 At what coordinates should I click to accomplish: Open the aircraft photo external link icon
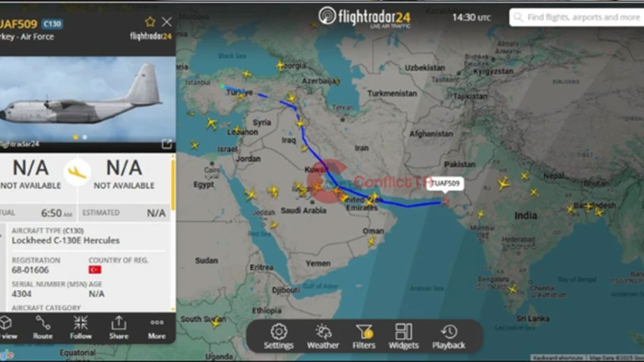167,144
